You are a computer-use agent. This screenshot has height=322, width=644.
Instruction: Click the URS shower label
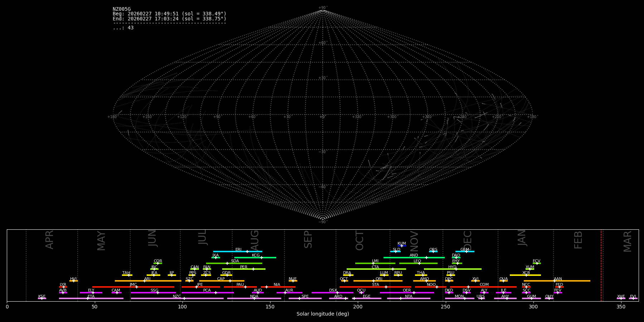click(481, 297)
